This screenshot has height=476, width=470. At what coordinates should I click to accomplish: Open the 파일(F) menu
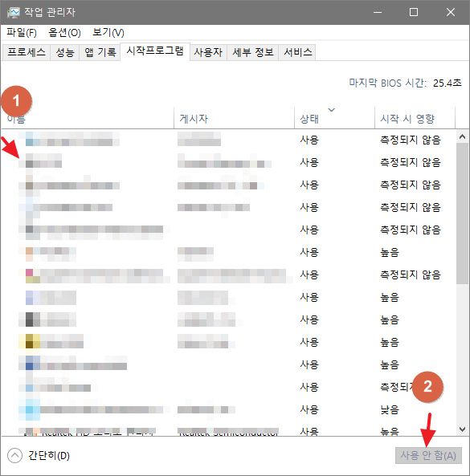coord(22,32)
